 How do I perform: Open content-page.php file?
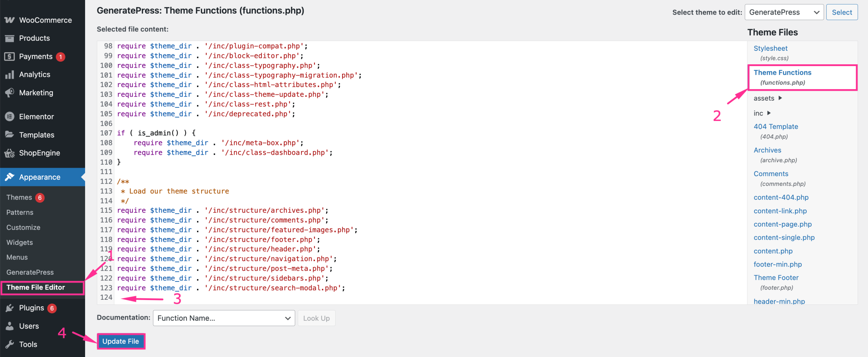pyautogui.click(x=783, y=224)
